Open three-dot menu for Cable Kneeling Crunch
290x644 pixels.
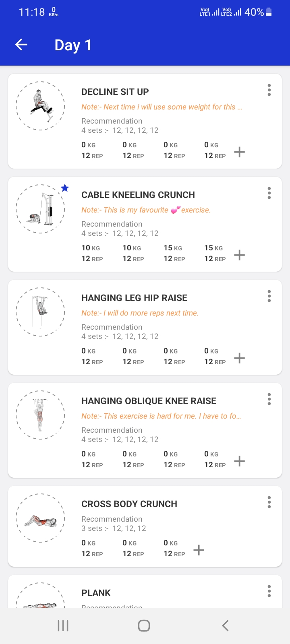(x=269, y=193)
